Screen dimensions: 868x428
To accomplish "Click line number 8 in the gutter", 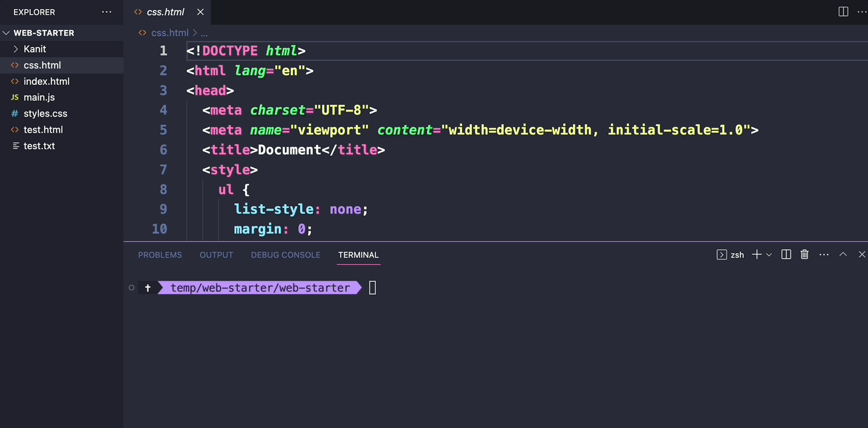I will tap(163, 190).
